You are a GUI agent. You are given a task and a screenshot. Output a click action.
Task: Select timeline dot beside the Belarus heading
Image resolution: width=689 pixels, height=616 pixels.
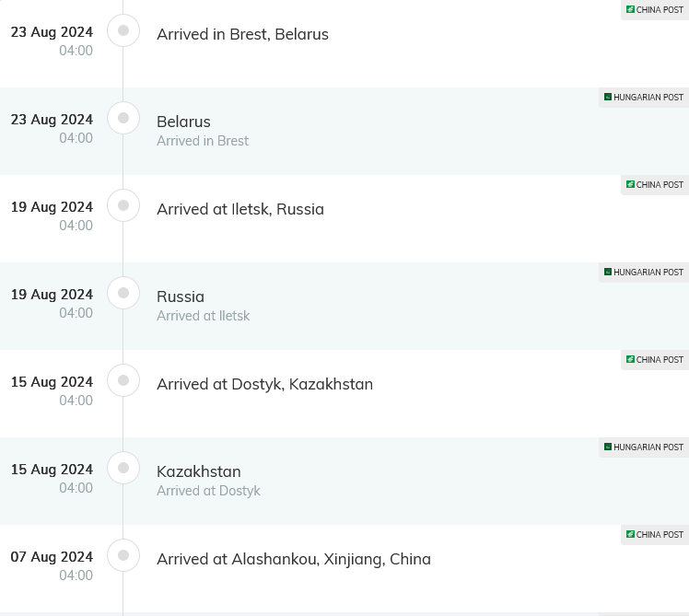[123, 118]
